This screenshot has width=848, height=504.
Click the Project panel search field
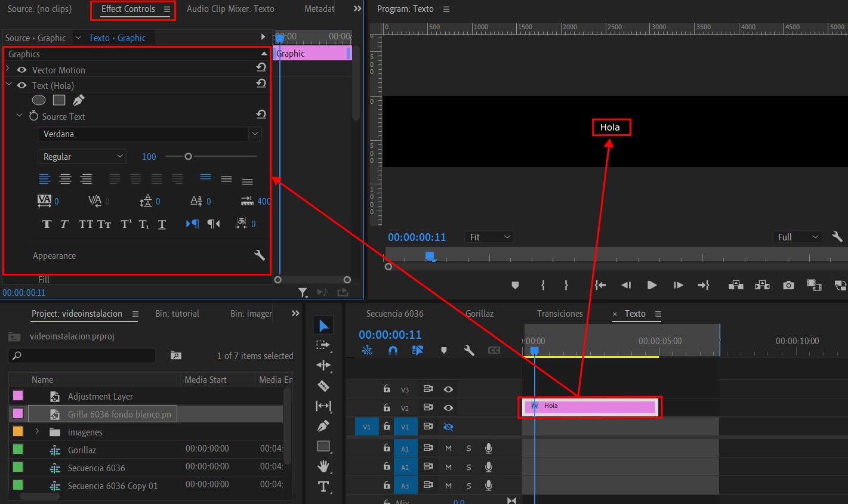(x=82, y=355)
